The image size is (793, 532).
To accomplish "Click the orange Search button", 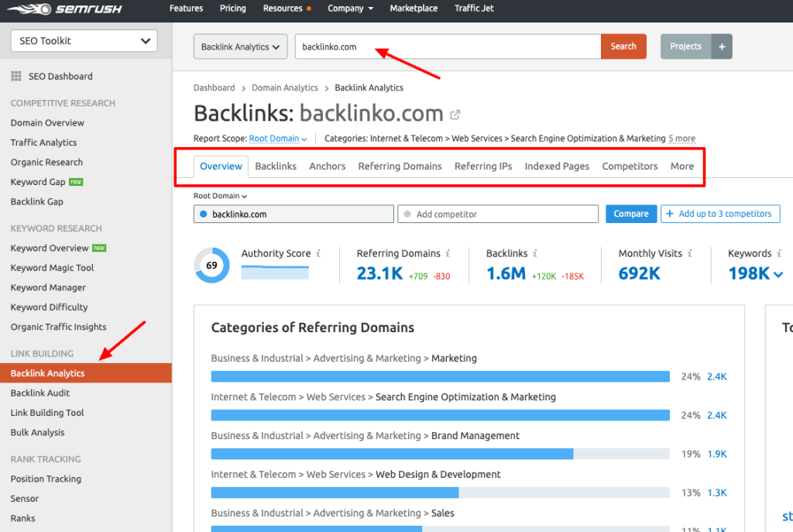I will (x=623, y=46).
